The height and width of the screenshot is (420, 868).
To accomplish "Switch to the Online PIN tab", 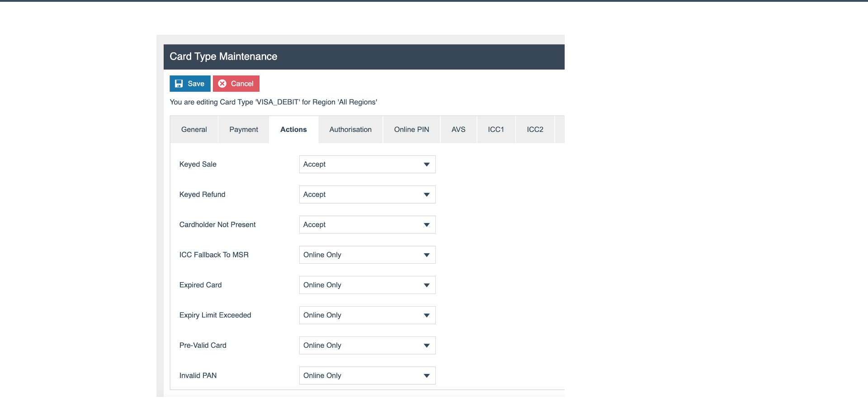I will click(411, 129).
